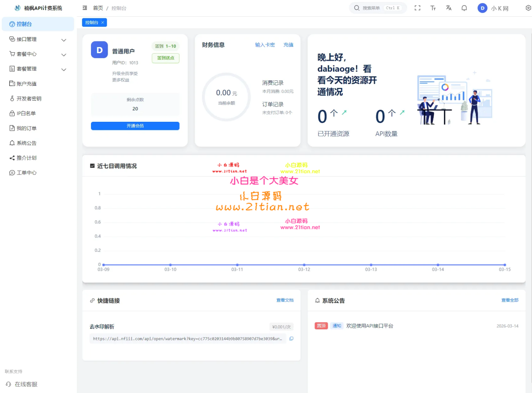This screenshot has width=532, height=393.
Task: Click the 开通会员 button
Action: [x=135, y=126]
